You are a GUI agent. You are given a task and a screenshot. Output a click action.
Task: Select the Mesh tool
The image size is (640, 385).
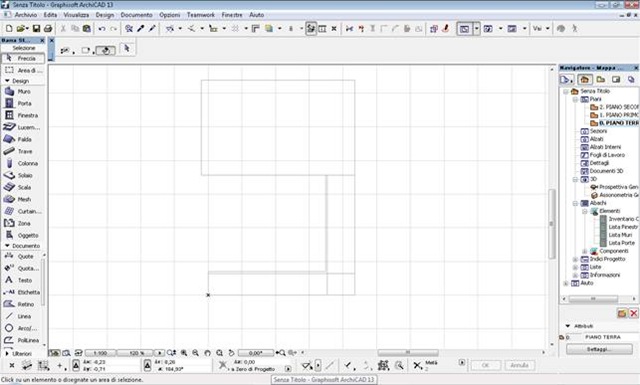pos(23,199)
